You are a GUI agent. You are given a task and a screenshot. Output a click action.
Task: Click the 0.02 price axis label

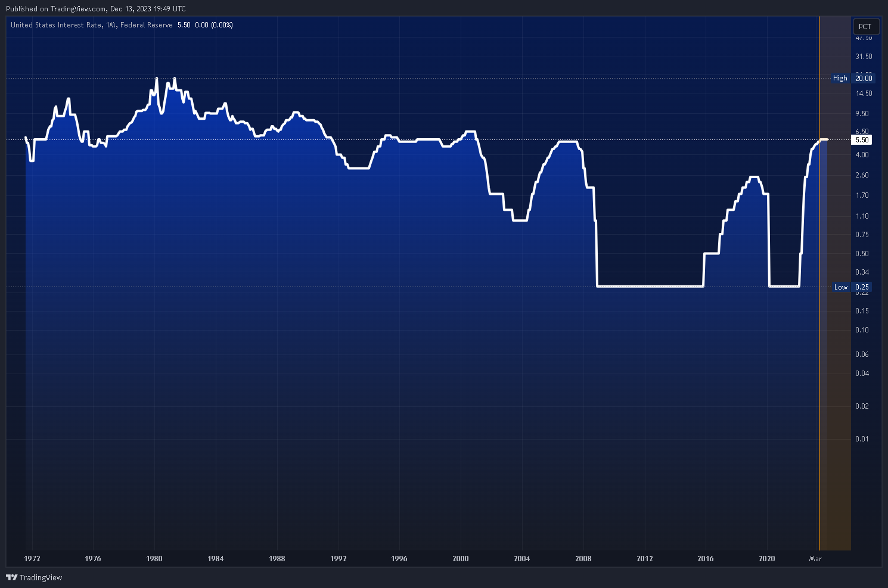[x=862, y=406]
